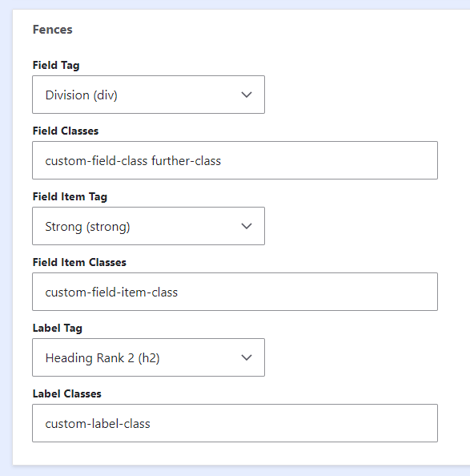Click the Field Item Classes label text
The height and width of the screenshot is (476, 470).
coord(79,262)
